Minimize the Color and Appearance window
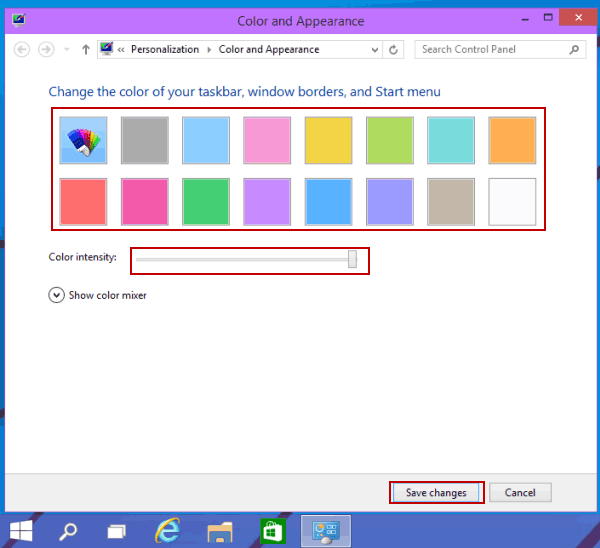The height and width of the screenshot is (548, 600). tap(525, 18)
